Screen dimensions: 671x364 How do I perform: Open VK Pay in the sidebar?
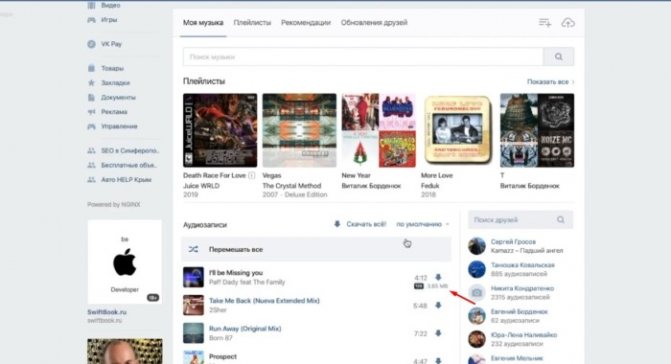click(111, 44)
